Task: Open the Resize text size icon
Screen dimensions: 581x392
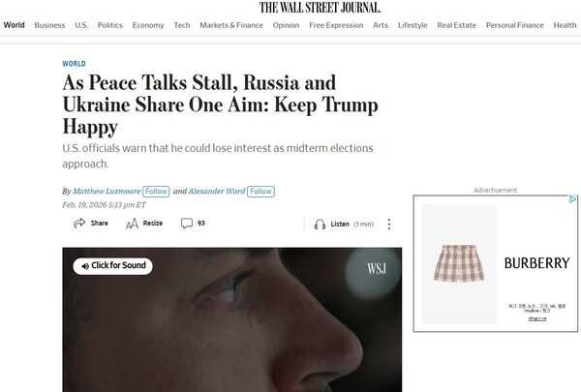Action: pos(132,224)
